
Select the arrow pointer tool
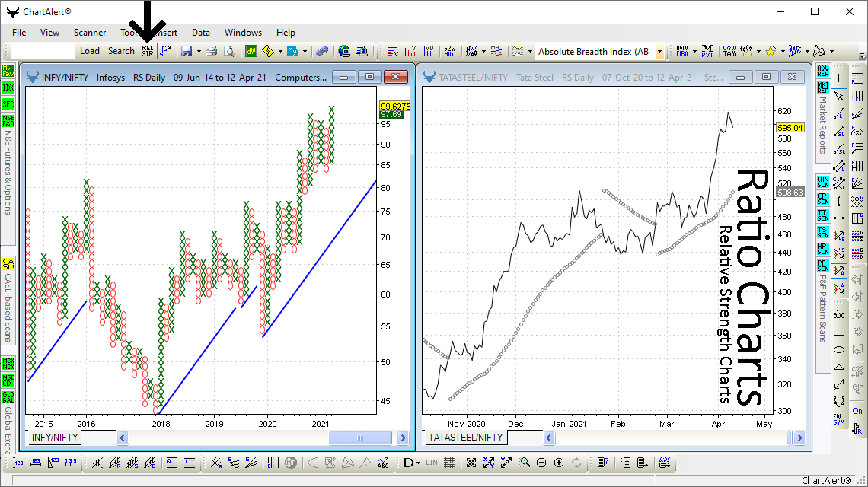coord(839,96)
